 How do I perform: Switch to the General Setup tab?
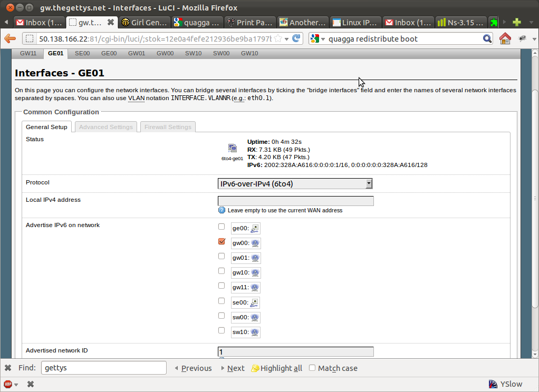point(46,127)
